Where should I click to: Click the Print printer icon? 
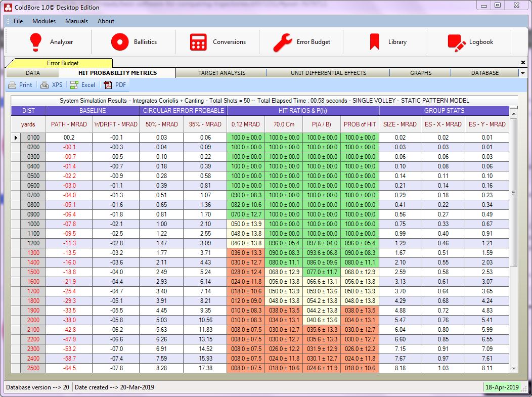tap(12, 85)
